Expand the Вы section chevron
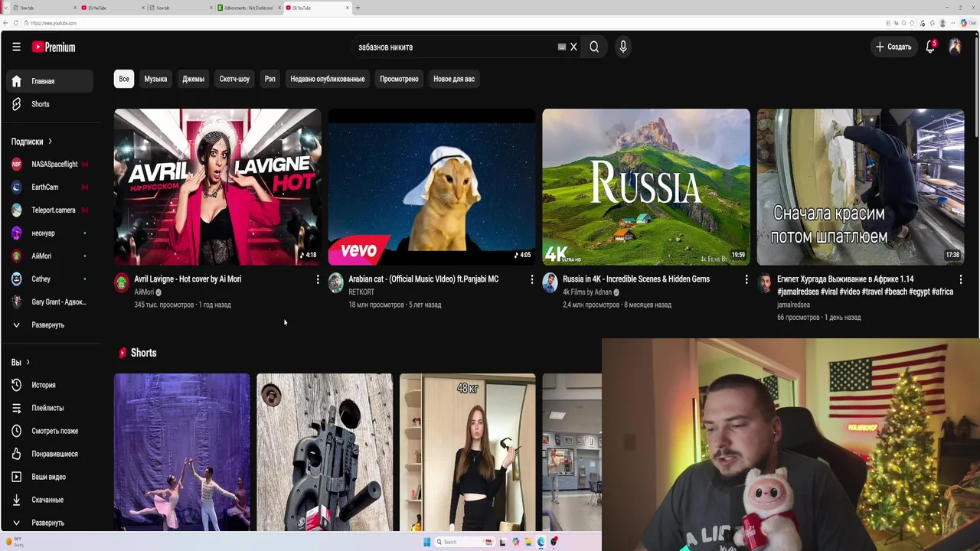980x551 pixels. click(x=28, y=362)
